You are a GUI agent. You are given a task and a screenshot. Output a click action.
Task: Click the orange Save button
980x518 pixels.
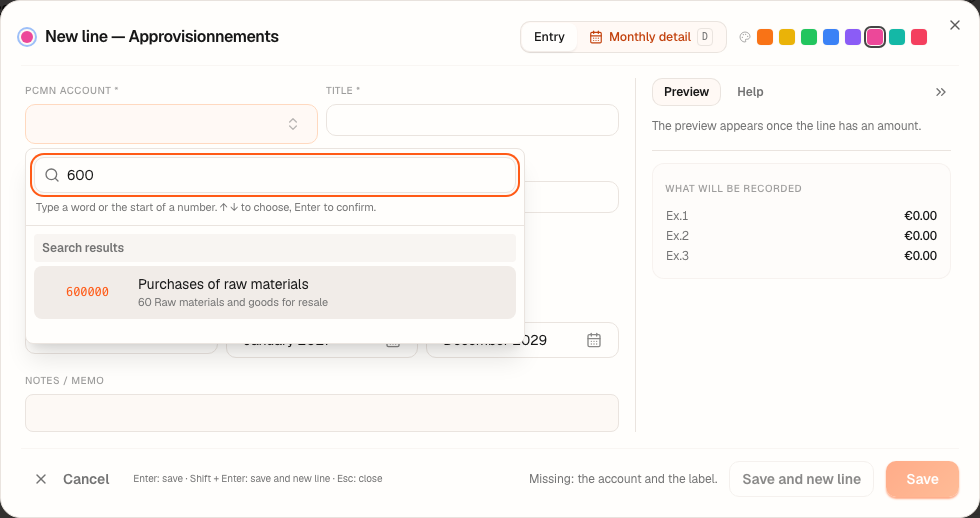pos(922,479)
